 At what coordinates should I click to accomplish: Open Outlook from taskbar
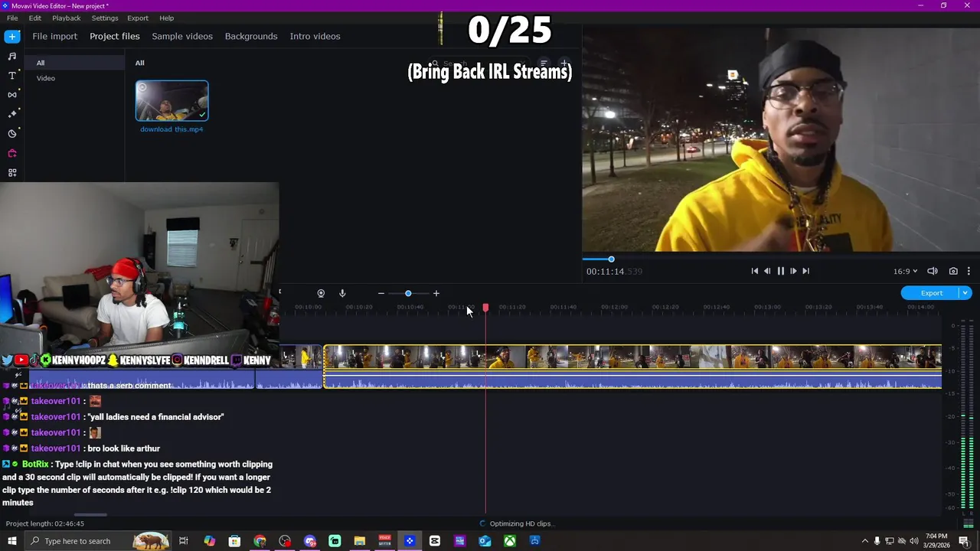coord(485,541)
